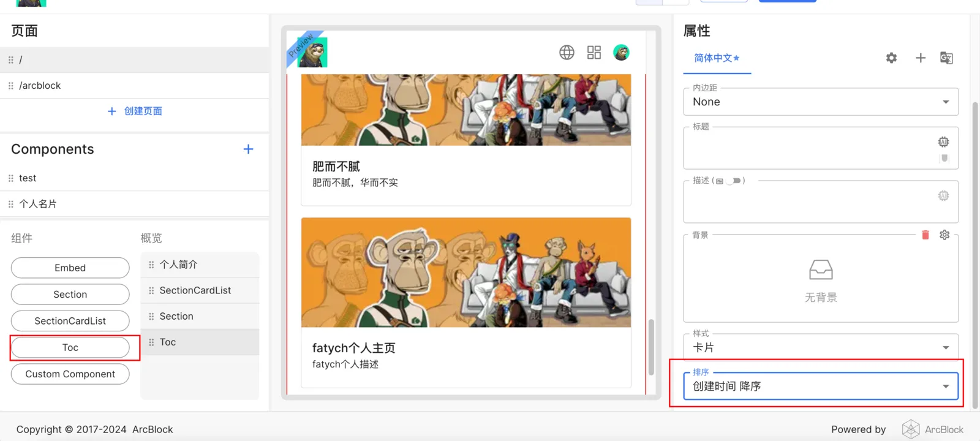The width and height of the screenshot is (980, 441).
Task: Click the drag handle of 个人简介
Action: 151,265
